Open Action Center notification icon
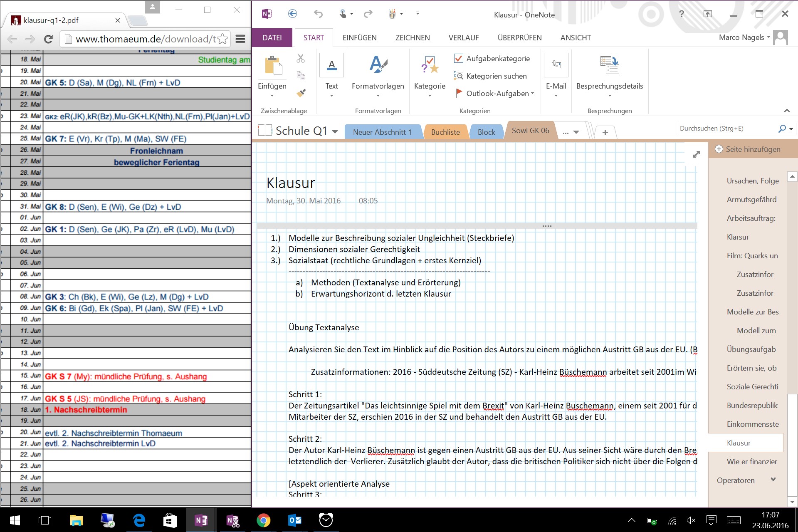The width and height of the screenshot is (798, 532). click(x=712, y=520)
